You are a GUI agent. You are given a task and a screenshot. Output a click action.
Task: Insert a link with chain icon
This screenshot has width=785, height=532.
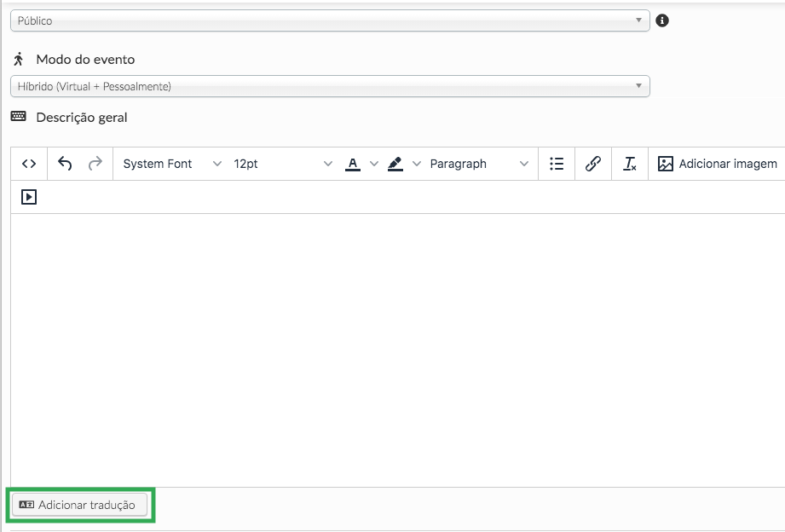coord(592,164)
